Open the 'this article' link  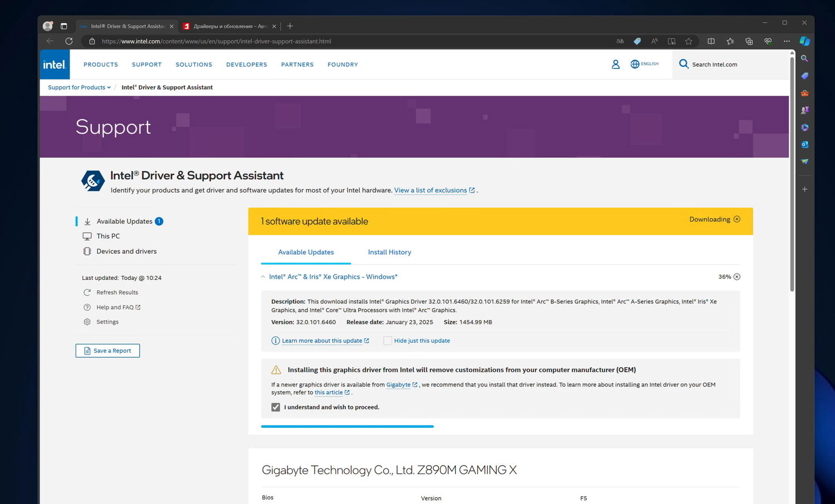pyautogui.click(x=332, y=393)
